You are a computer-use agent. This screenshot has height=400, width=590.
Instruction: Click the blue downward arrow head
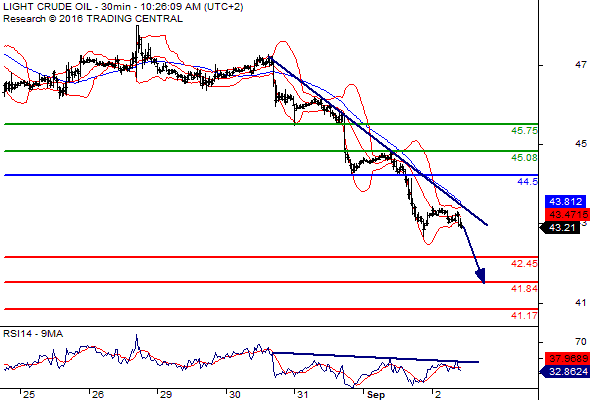click(481, 275)
